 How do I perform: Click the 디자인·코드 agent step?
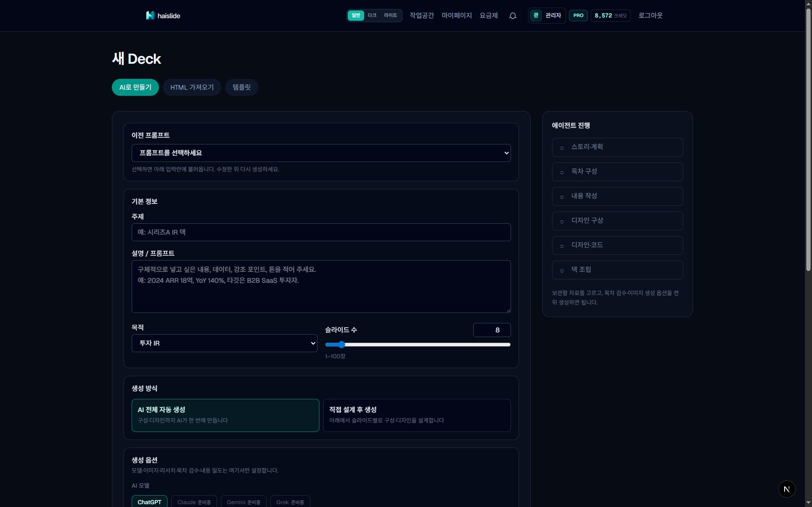[618, 245]
